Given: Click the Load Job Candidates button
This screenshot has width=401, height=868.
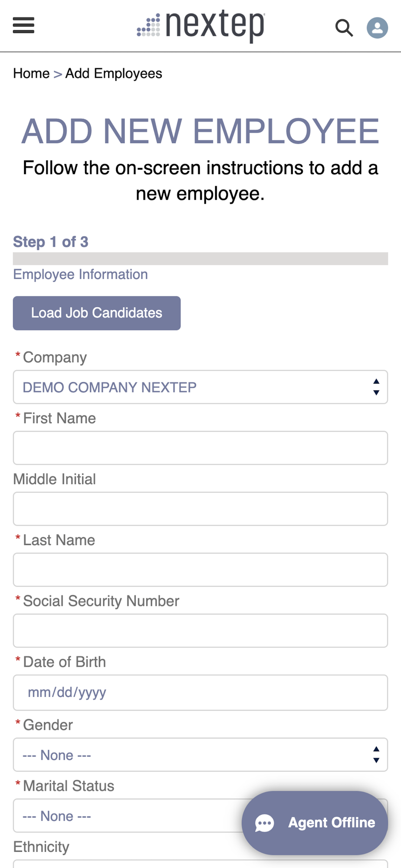Looking at the screenshot, I should click(x=97, y=313).
